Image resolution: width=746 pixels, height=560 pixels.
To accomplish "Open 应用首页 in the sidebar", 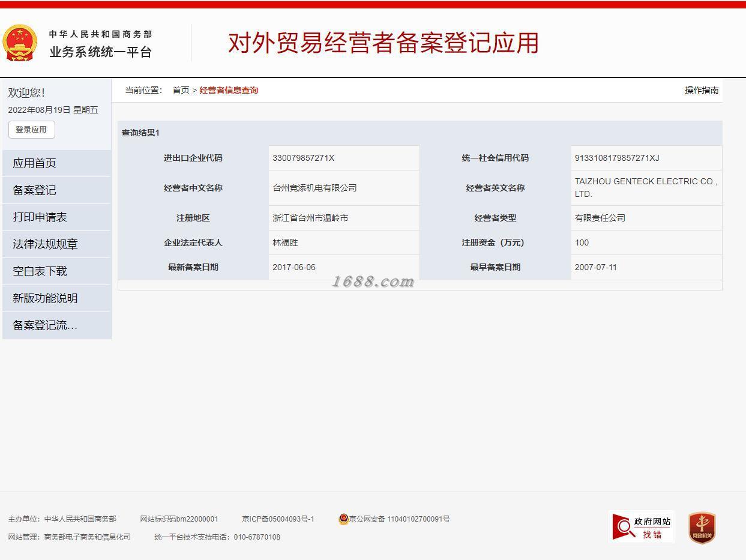I will 57,163.
